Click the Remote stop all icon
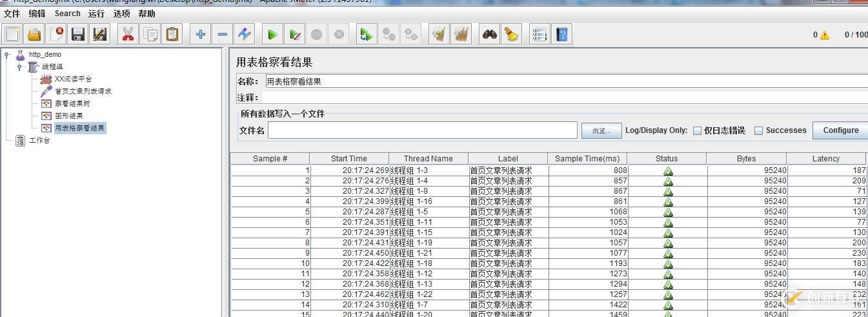This screenshot has height=317, width=868. tap(389, 34)
